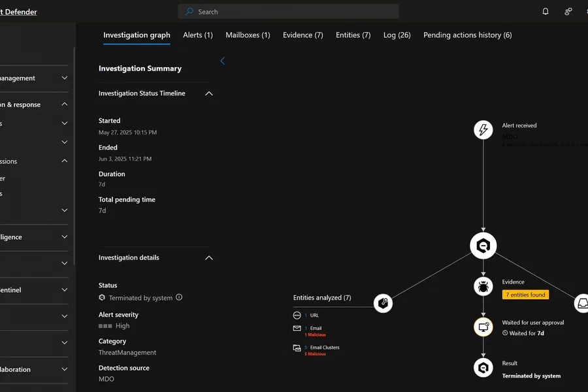
Task: Expand the sidebar section ending in 'laboration'
Action: pyautogui.click(x=65, y=369)
